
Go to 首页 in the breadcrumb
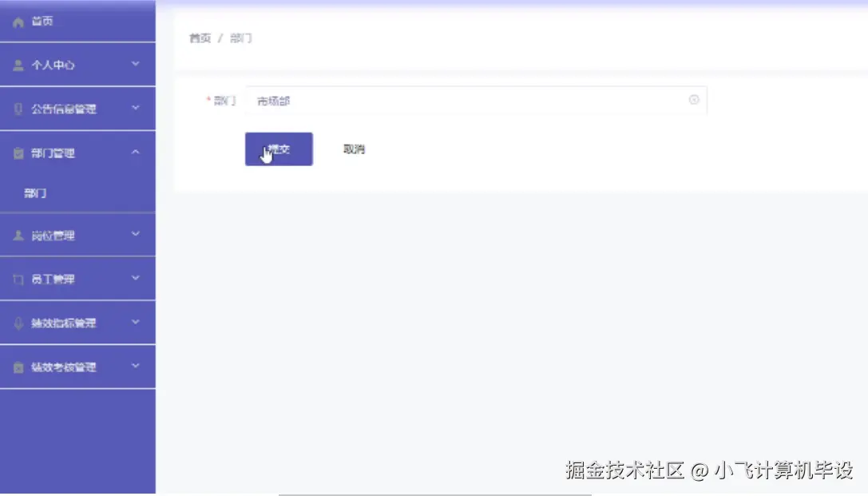pos(200,38)
